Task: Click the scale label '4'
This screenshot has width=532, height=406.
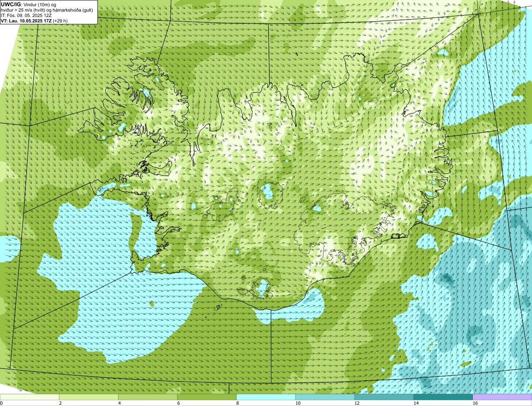Action: pyautogui.click(x=119, y=403)
